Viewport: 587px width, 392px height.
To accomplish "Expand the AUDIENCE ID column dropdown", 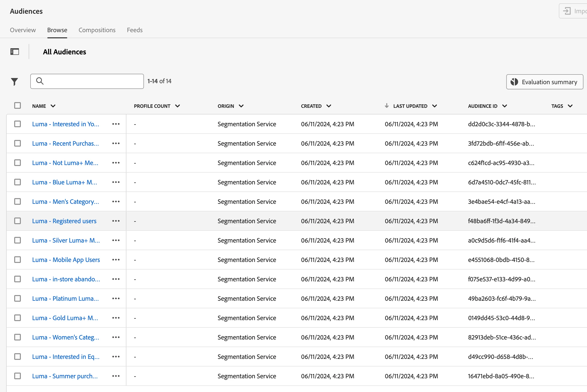I will pos(505,106).
